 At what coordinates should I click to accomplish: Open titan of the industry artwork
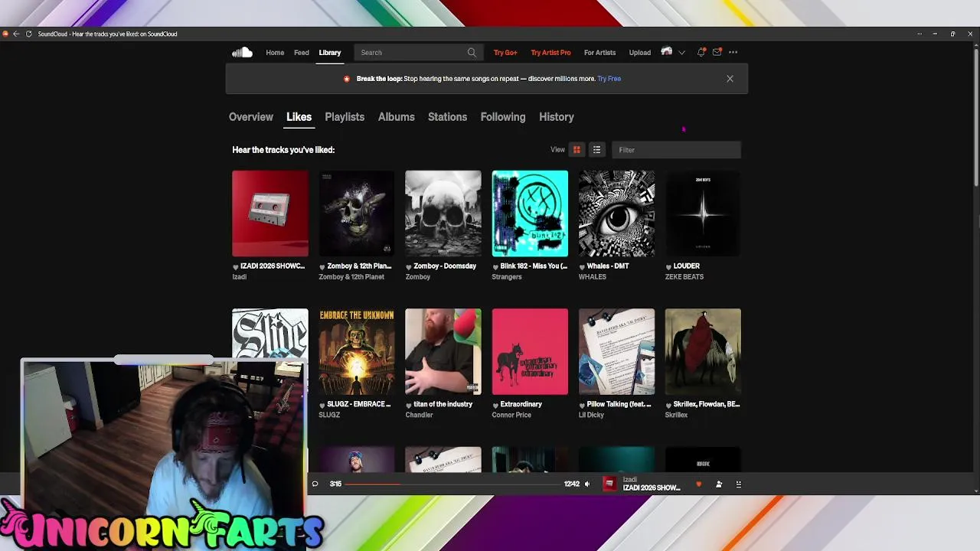(x=443, y=352)
